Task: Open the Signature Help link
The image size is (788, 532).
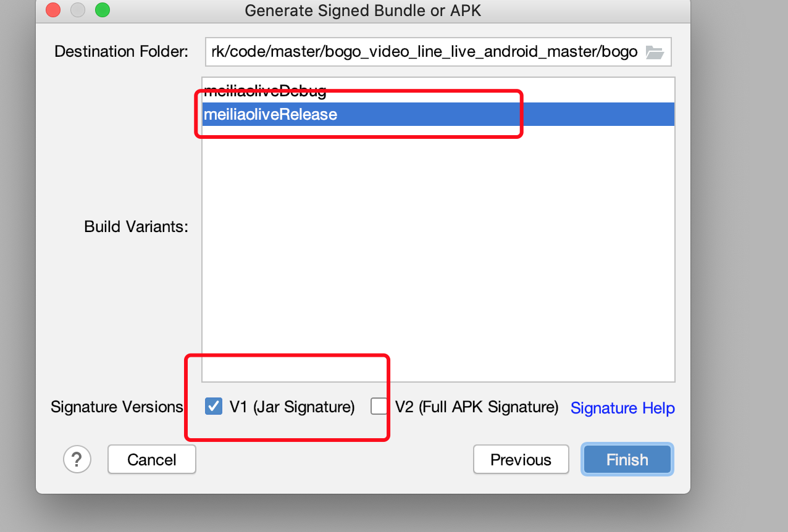Action: click(x=622, y=408)
